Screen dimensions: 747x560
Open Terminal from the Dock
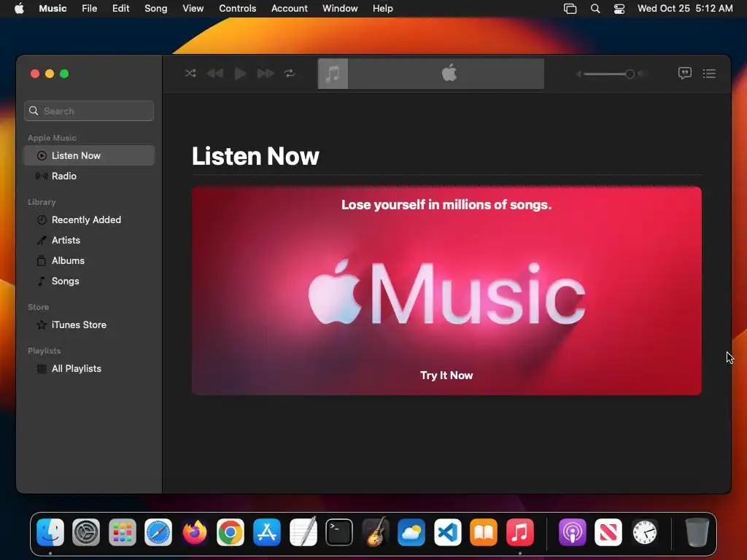point(339,532)
